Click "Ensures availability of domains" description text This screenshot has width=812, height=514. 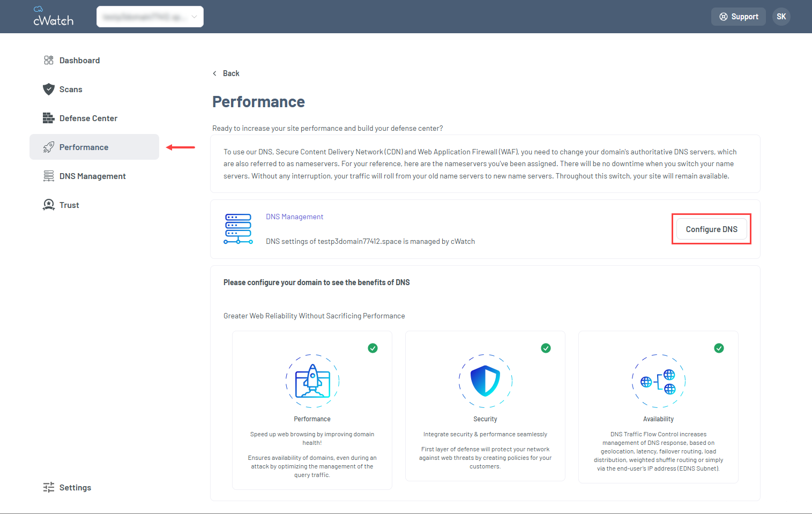pos(312,466)
